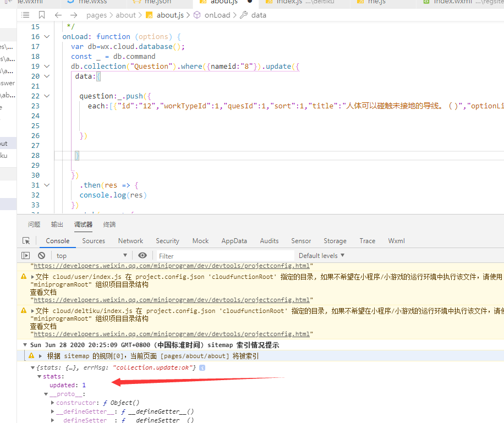This screenshot has width=504, height=423.
Task: Select the 问题 panel tab
Action: pyautogui.click(x=34, y=224)
